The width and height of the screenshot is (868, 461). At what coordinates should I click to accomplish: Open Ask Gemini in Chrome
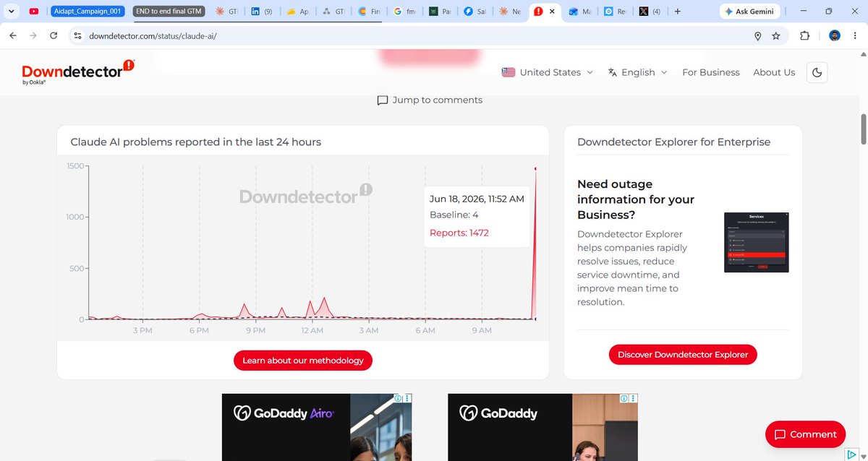749,12
